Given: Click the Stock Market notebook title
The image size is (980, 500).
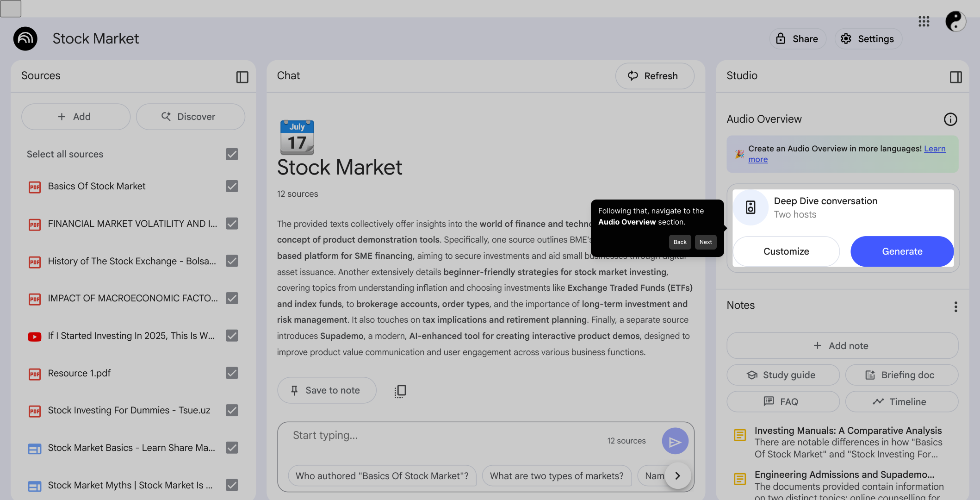Looking at the screenshot, I should tap(95, 38).
